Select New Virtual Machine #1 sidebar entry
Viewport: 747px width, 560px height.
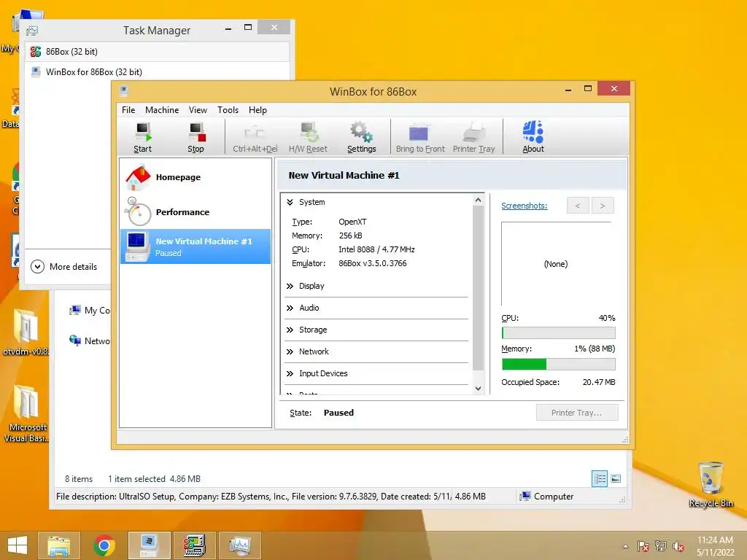point(196,246)
